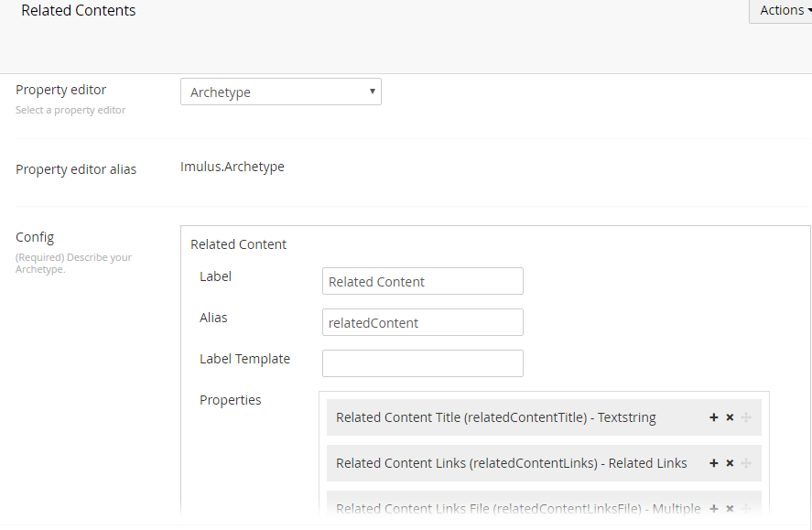Select the Imulus.Archetype alias text
The height and width of the screenshot is (530, 812).
[232, 167]
